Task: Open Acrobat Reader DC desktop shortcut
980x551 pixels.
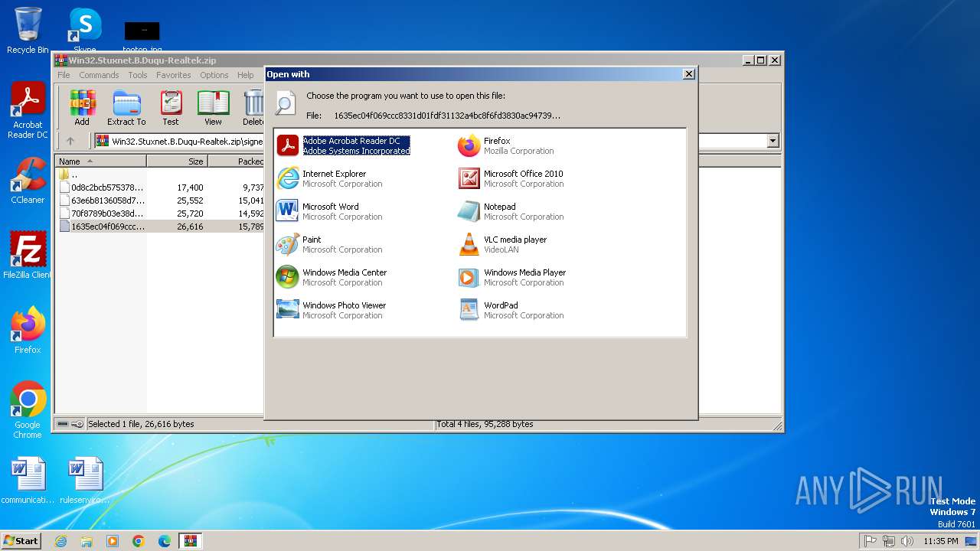Action: click(28, 111)
